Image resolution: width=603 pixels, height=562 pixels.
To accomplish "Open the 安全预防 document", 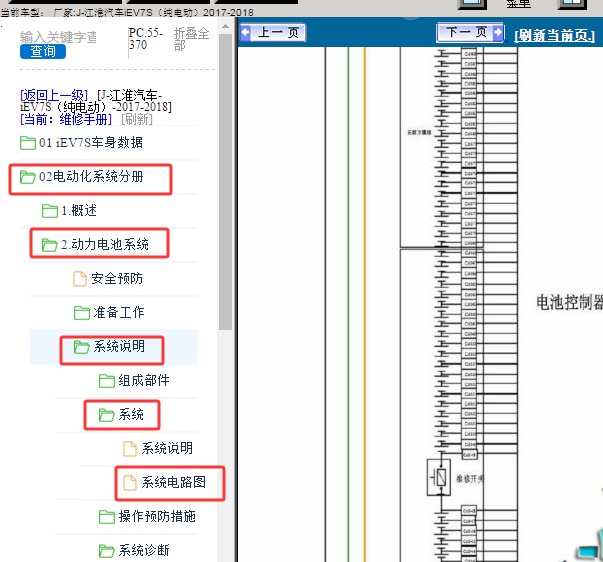I will click(x=117, y=278).
